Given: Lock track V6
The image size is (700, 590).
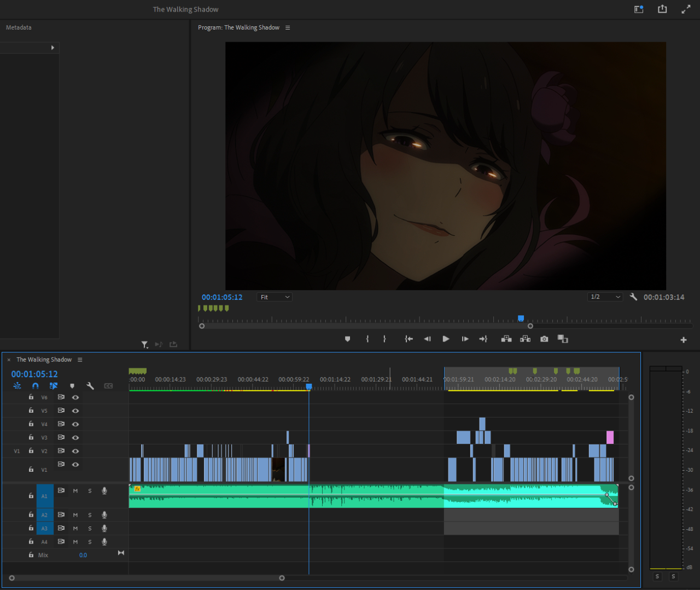Looking at the screenshot, I should coord(31,397).
